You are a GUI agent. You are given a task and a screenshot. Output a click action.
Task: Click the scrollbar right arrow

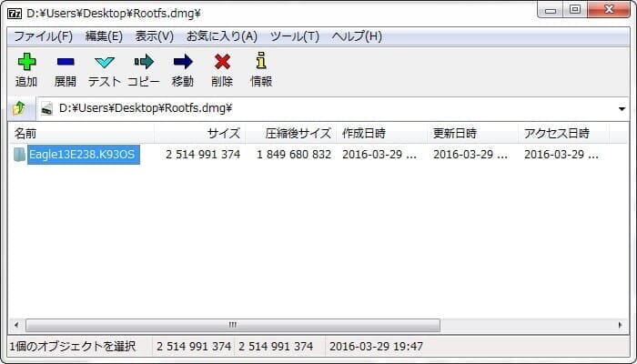click(620, 325)
